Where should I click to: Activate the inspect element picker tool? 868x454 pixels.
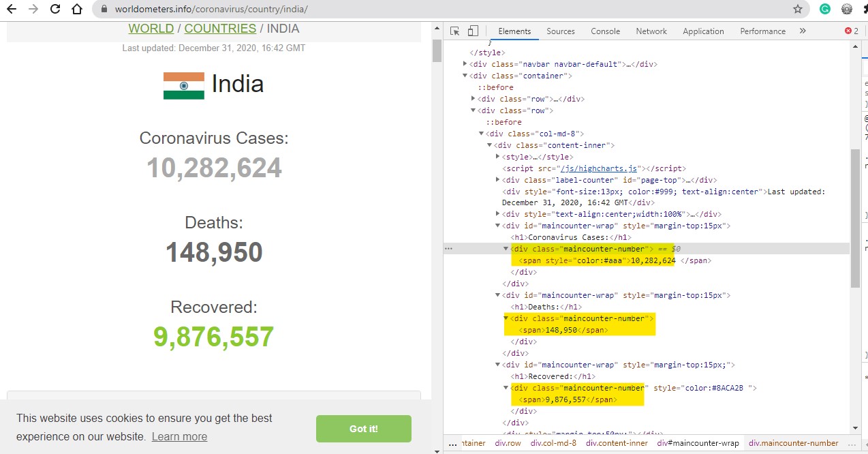point(455,31)
